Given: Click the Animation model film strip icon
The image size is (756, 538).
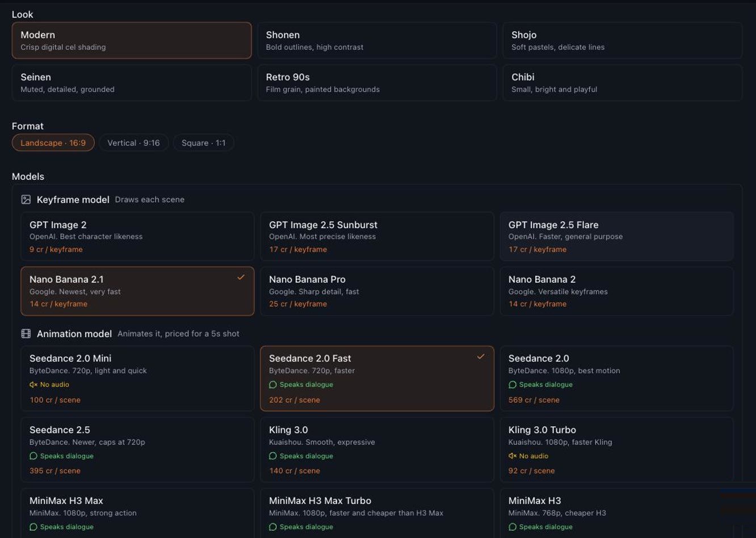Looking at the screenshot, I should pyautogui.click(x=26, y=334).
